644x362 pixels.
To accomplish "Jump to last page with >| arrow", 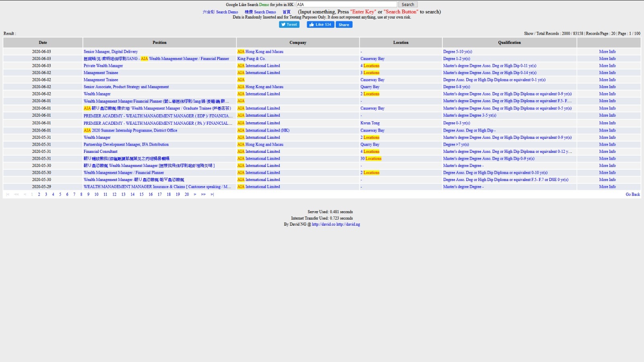I will point(212,194).
